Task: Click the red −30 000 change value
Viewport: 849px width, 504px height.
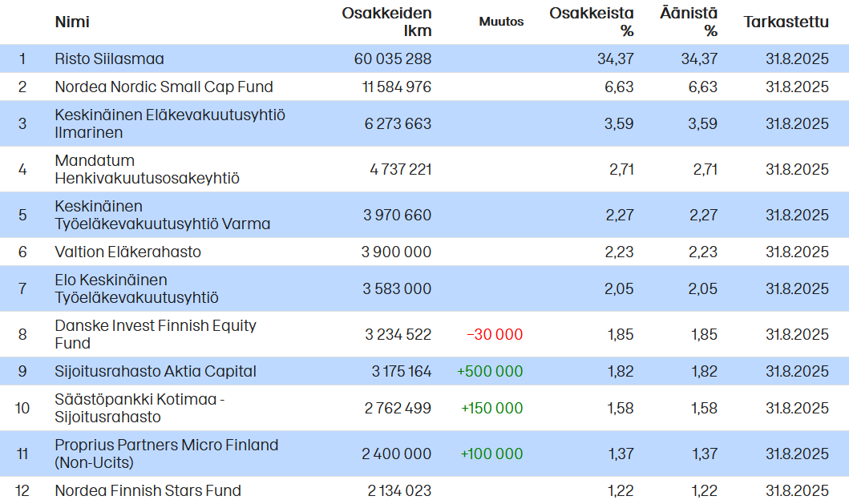Action: point(495,334)
